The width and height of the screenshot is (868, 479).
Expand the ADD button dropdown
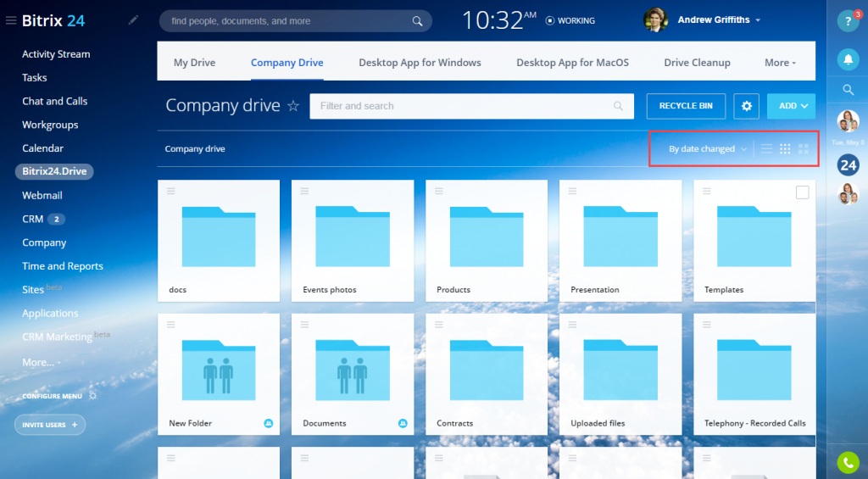point(804,106)
